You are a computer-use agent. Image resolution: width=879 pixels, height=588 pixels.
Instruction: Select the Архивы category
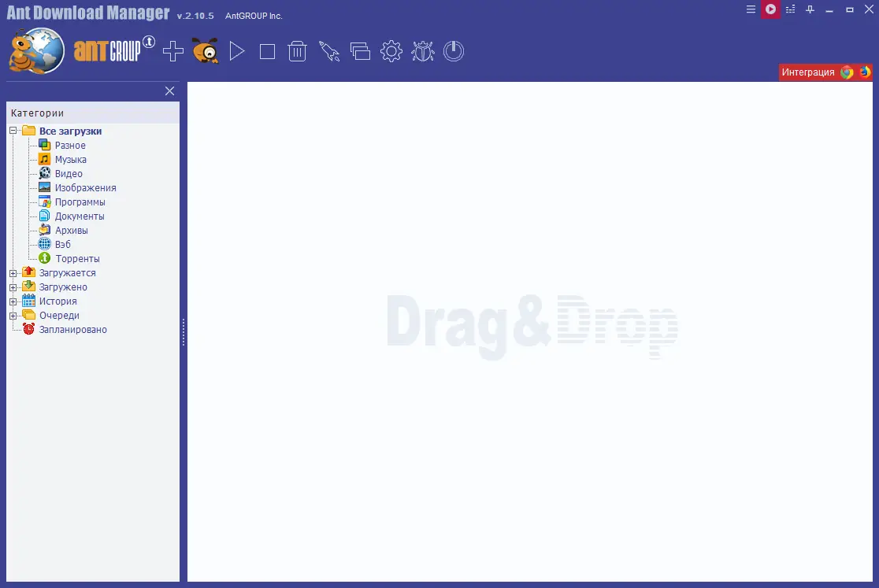click(x=71, y=230)
